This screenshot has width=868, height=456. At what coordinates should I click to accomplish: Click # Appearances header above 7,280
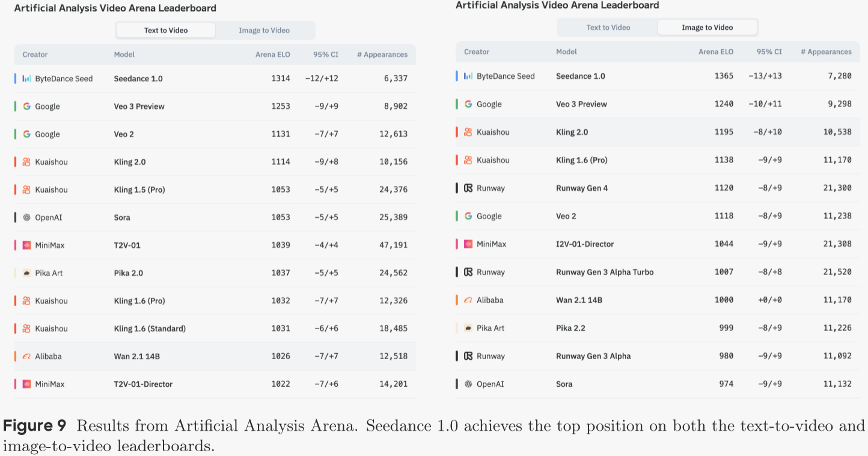[826, 52]
